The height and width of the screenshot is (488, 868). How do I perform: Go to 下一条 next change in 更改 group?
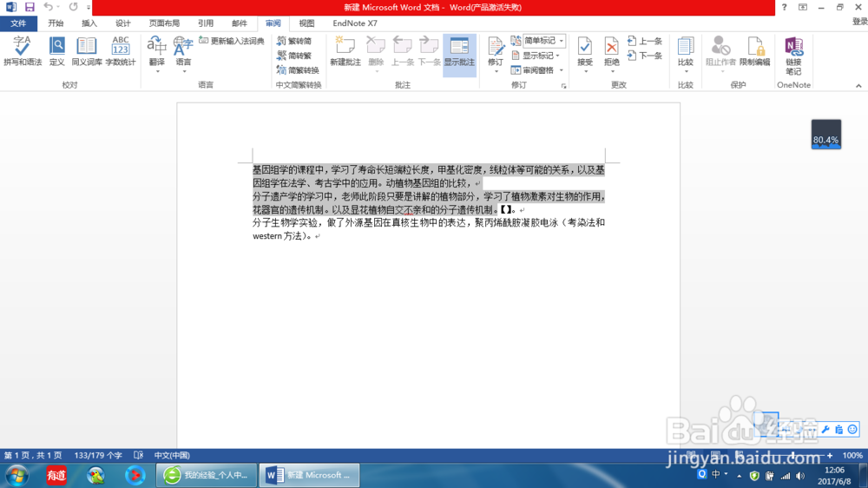pos(645,56)
